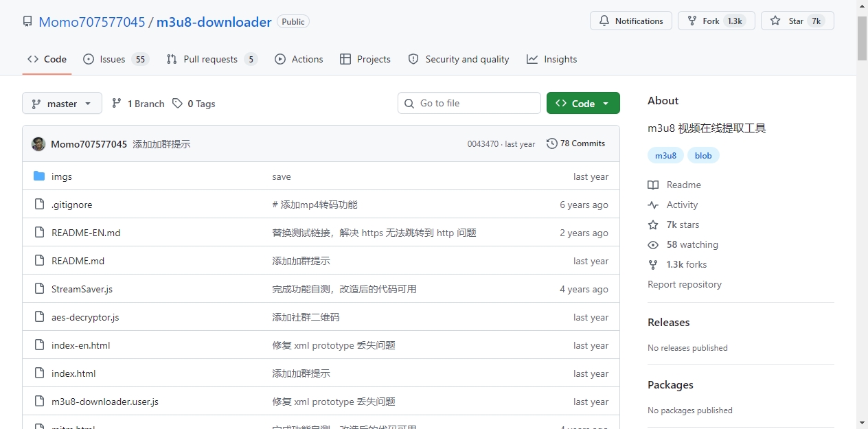The height and width of the screenshot is (429, 868).
Task: View the 7k stars link
Action: tap(674, 224)
